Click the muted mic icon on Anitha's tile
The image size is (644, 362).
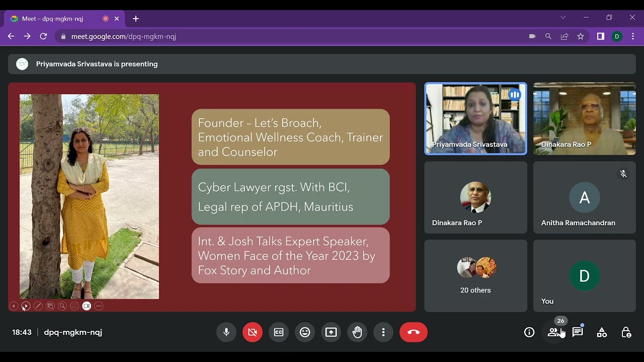(623, 173)
